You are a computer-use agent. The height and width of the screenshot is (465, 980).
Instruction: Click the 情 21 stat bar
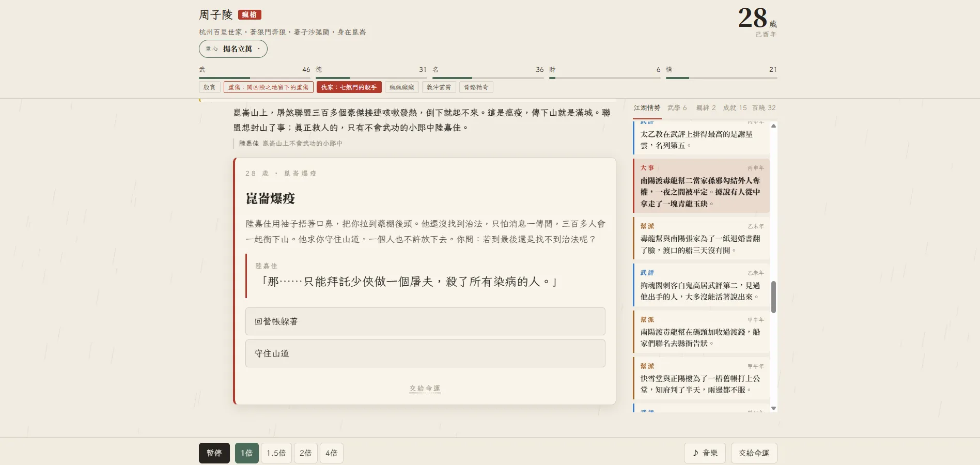(x=722, y=72)
